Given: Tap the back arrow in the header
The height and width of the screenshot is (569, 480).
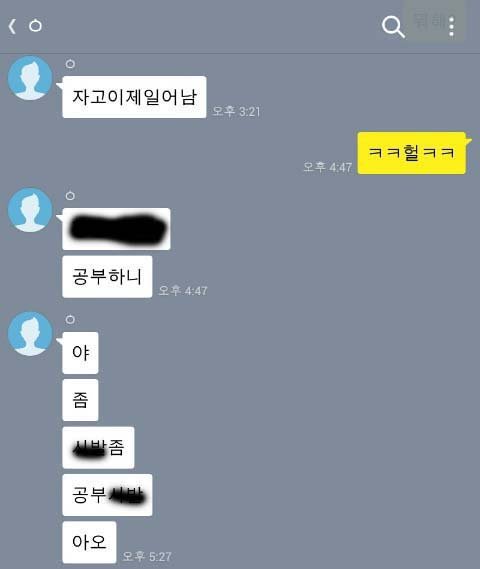Looking at the screenshot, I should [x=12, y=26].
